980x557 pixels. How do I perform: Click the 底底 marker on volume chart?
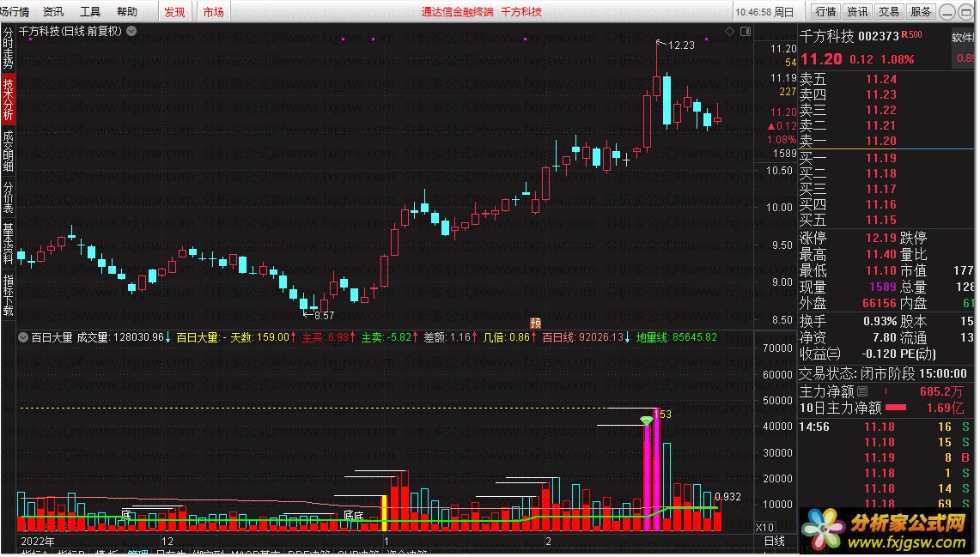click(x=354, y=516)
